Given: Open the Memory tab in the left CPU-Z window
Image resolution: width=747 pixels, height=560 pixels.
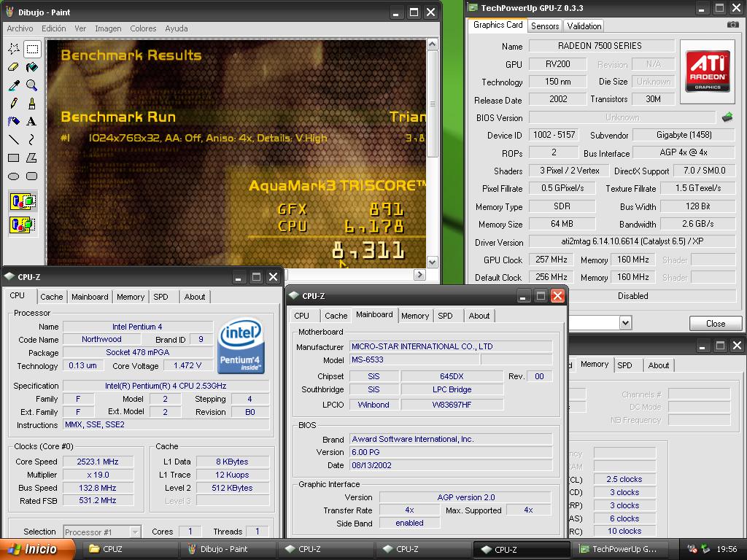Looking at the screenshot, I should [x=131, y=297].
